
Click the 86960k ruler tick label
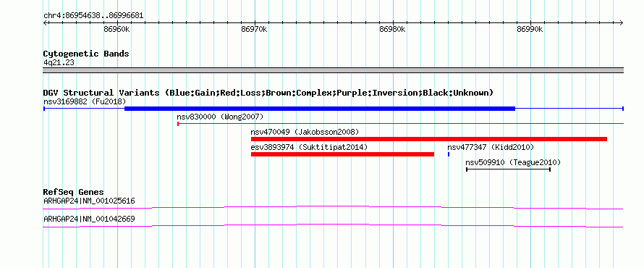117,29
